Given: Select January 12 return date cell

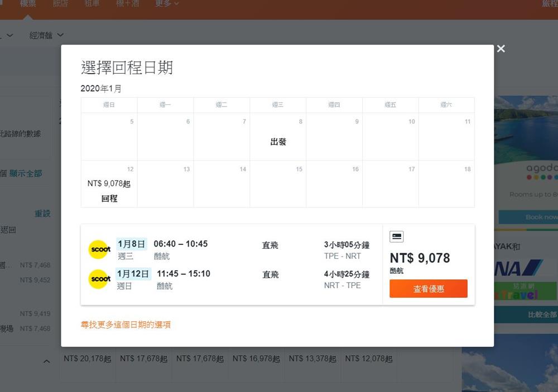Looking at the screenshot, I should pos(109,184).
